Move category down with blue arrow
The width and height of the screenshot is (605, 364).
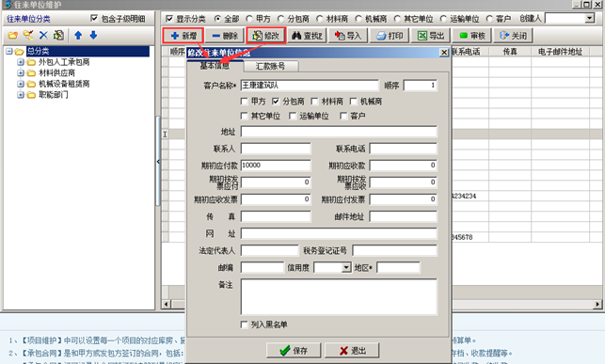93,36
